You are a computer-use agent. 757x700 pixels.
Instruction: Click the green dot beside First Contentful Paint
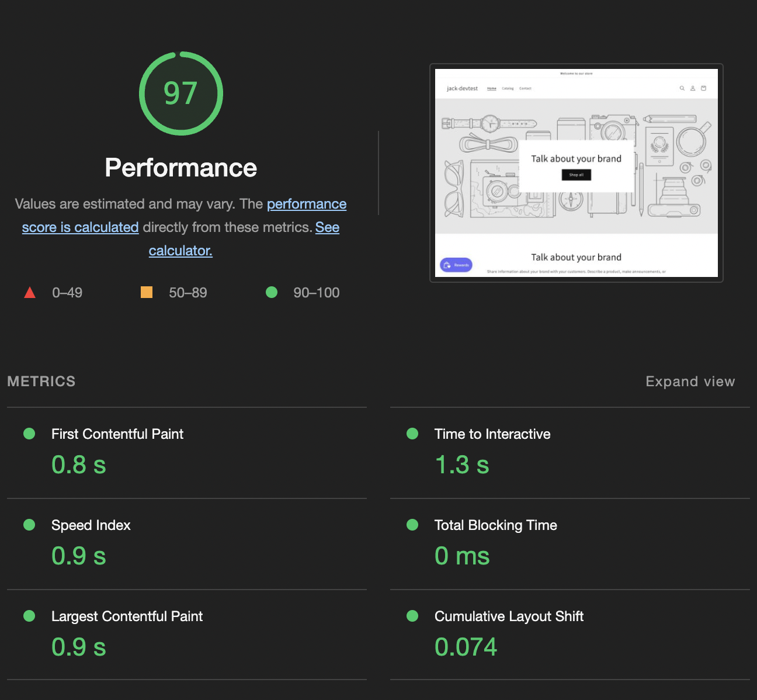click(x=29, y=434)
